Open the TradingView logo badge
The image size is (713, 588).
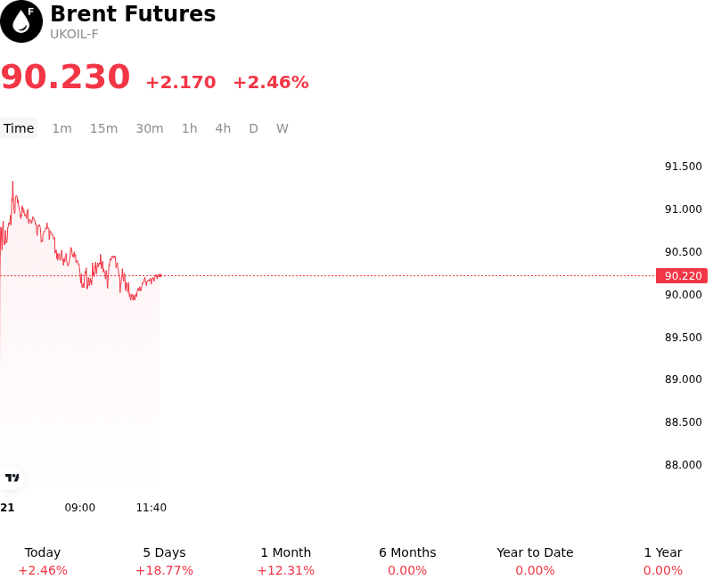[x=12, y=478]
